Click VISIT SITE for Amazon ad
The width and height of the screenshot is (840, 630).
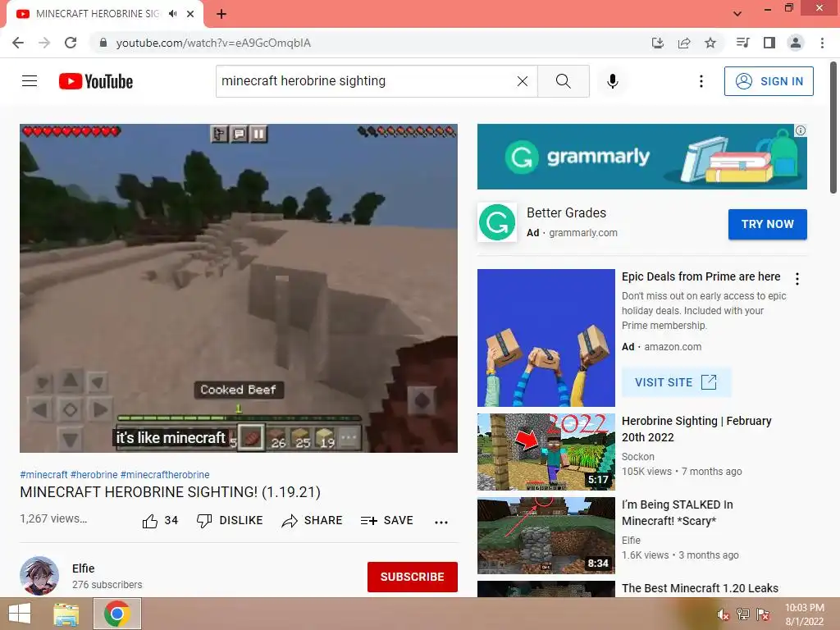pos(676,382)
